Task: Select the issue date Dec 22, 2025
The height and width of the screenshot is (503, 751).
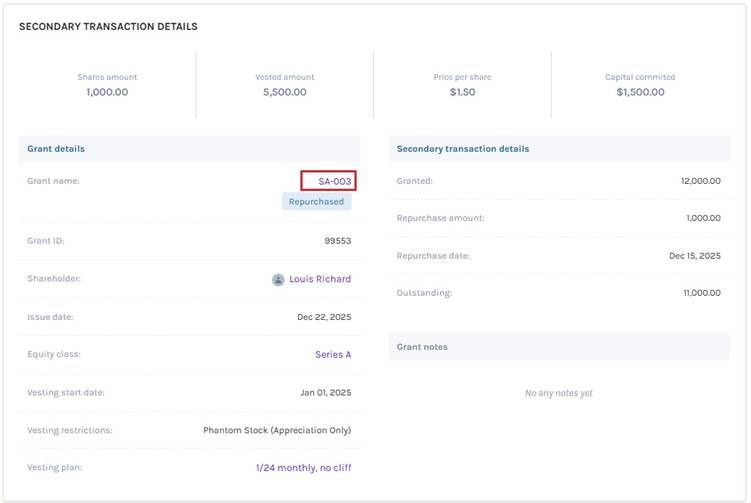Action: point(324,317)
